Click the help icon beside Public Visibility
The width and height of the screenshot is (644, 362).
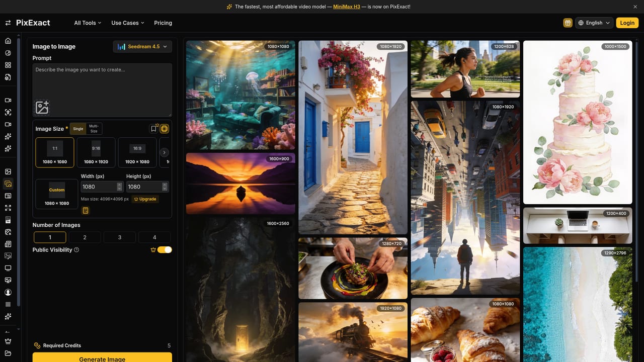pyautogui.click(x=76, y=250)
